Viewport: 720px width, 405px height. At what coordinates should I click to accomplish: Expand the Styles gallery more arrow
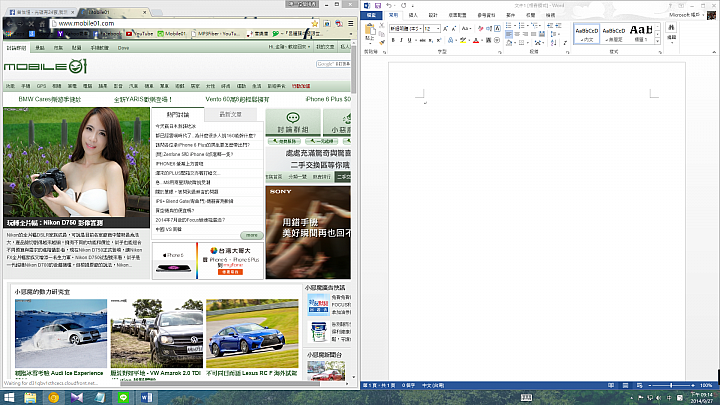click(658, 41)
